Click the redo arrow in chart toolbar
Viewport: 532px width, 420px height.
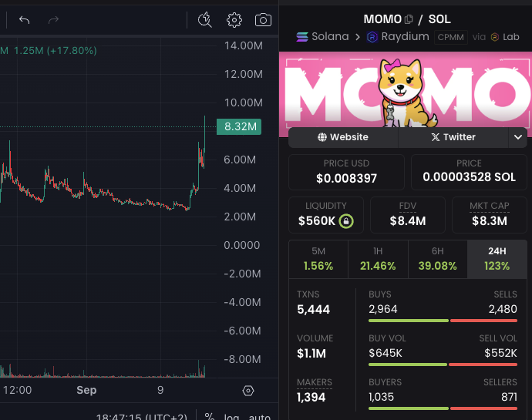53,20
